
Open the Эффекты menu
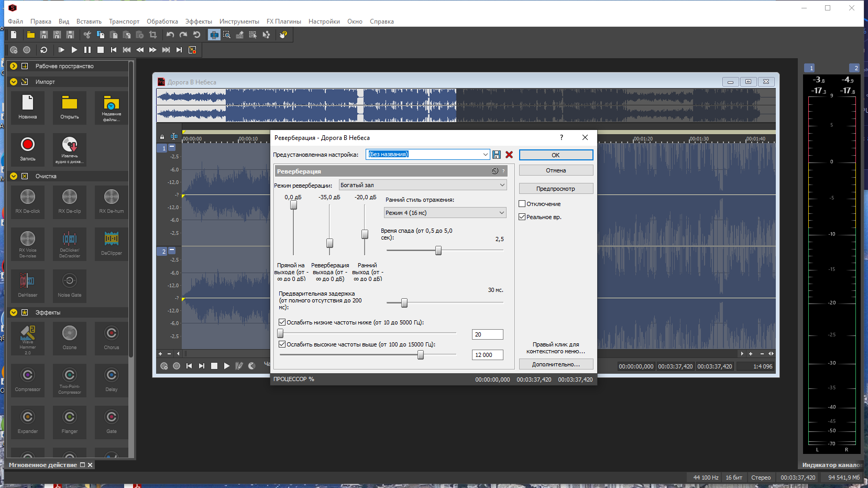coord(199,21)
